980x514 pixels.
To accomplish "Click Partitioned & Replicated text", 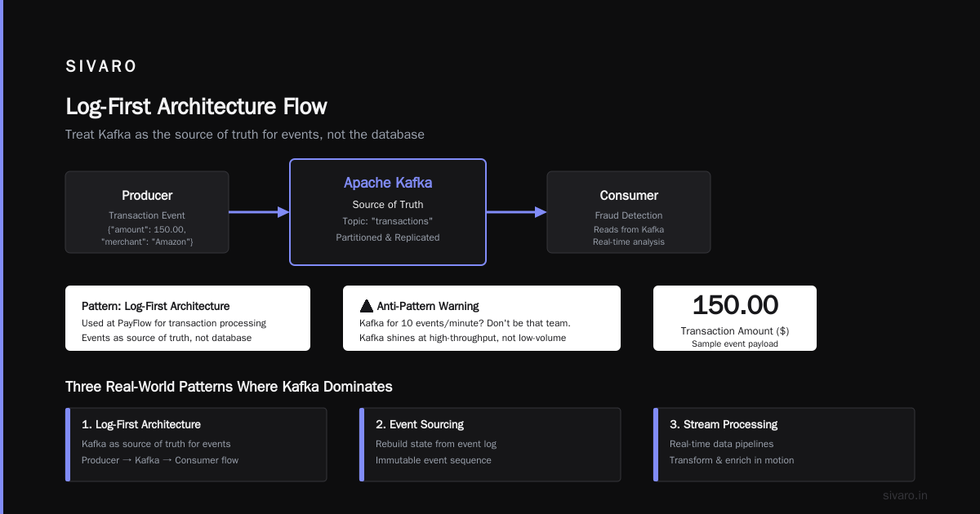I will (388, 237).
